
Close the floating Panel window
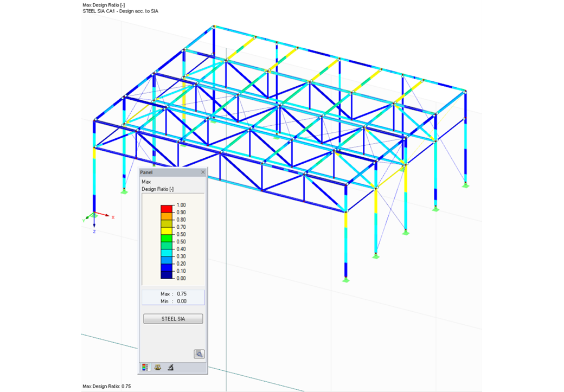[x=202, y=172]
